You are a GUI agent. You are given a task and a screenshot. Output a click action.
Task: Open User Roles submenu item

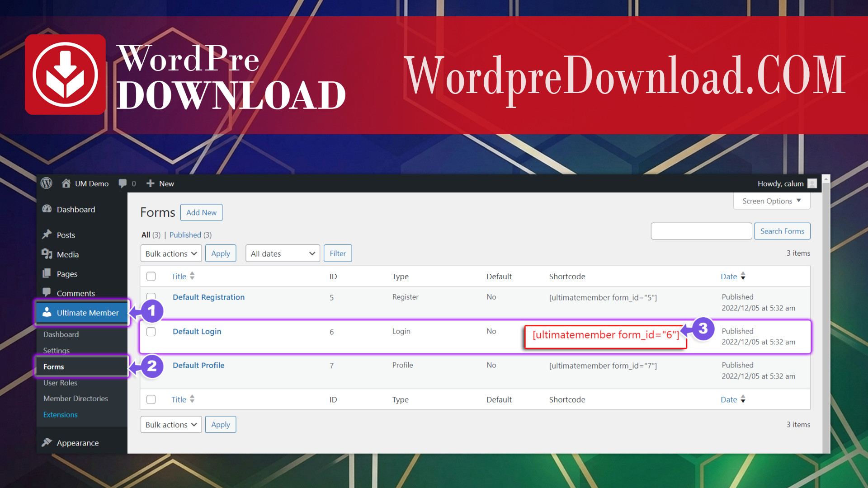pos(60,383)
